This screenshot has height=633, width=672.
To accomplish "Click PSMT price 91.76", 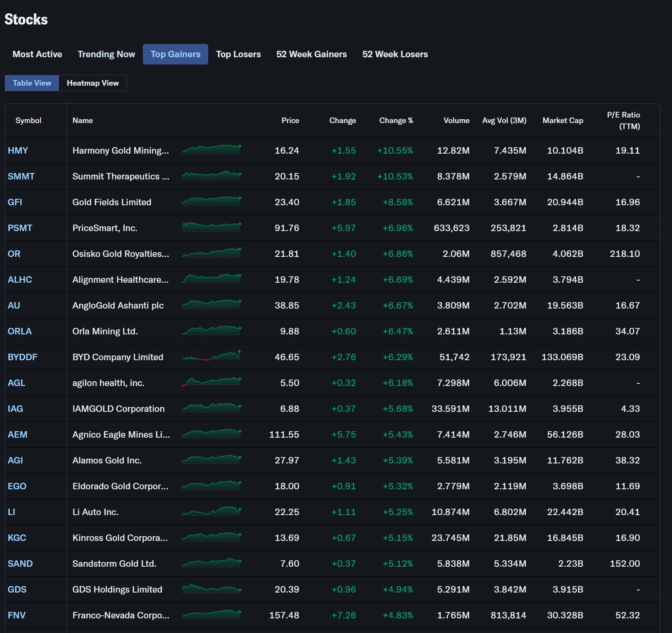I will pos(287,228).
